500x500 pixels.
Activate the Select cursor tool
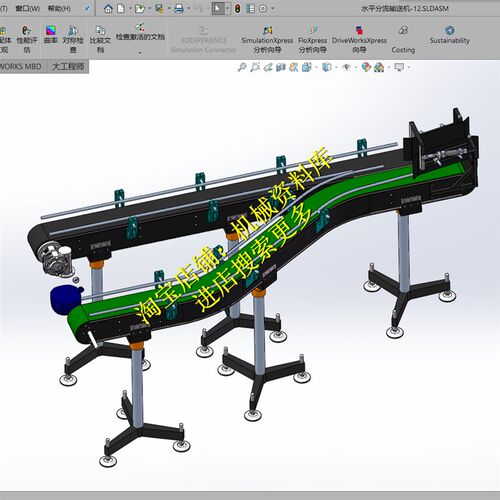pos(217,9)
